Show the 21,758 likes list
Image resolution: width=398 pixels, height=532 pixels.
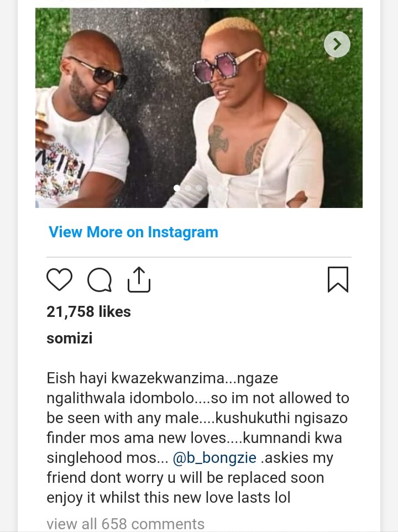88,311
